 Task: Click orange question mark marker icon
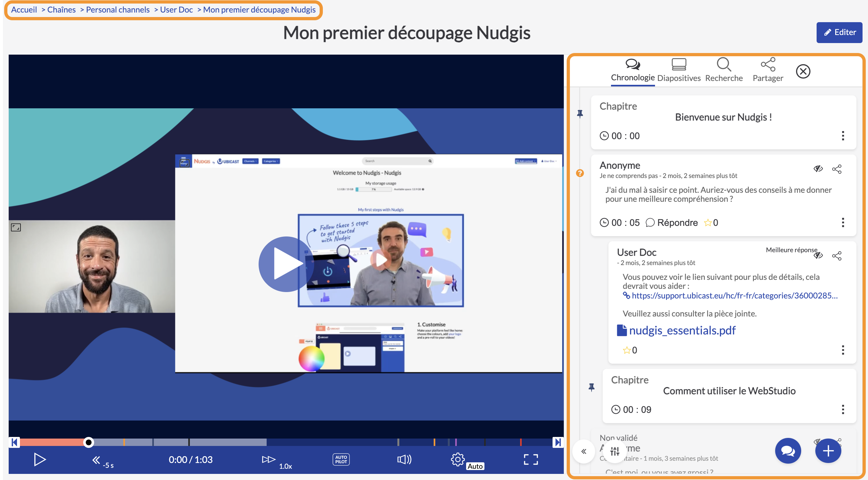[x=580, y=173]
